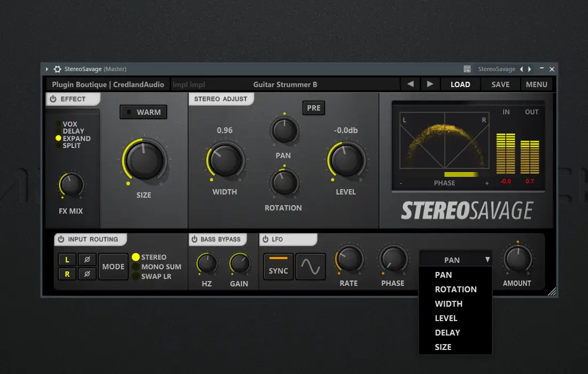Go to next preset in title bar

click(x=530, y=69)
